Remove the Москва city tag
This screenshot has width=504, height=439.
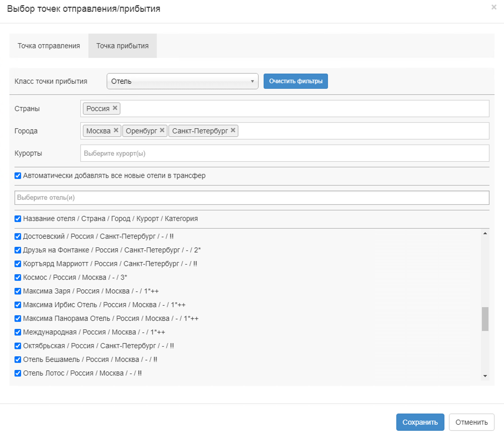(116, 130)
